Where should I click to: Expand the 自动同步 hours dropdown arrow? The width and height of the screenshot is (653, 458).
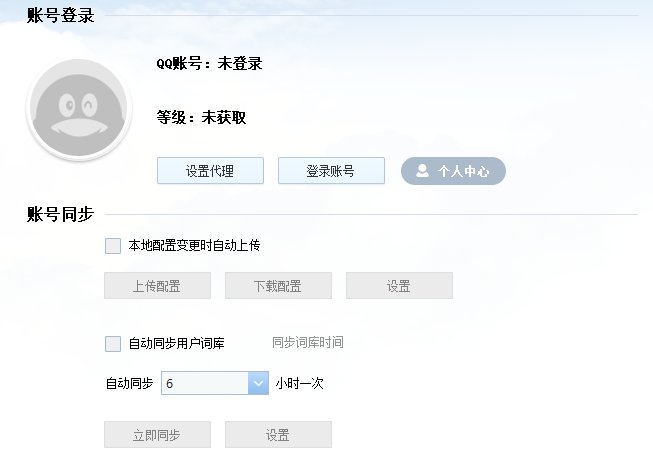[x=258, y=383]
